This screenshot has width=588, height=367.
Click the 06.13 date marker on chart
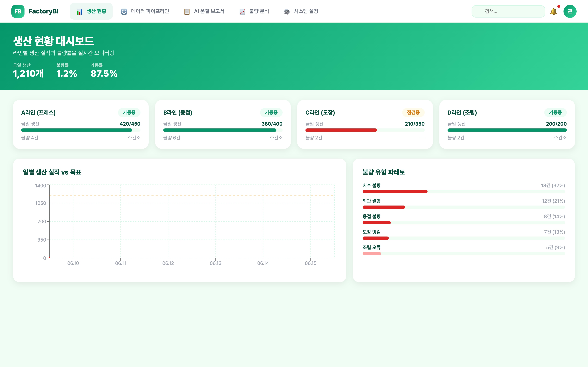pos(215,263)
